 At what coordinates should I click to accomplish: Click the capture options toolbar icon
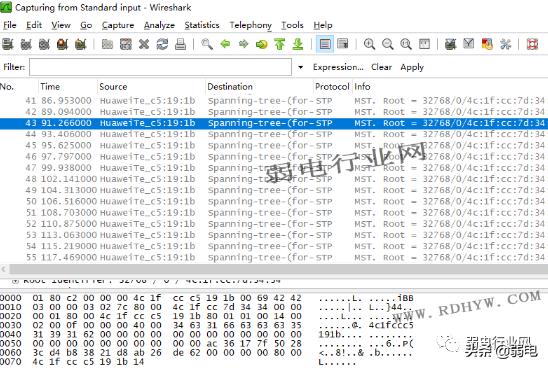(x=26, y=44)
